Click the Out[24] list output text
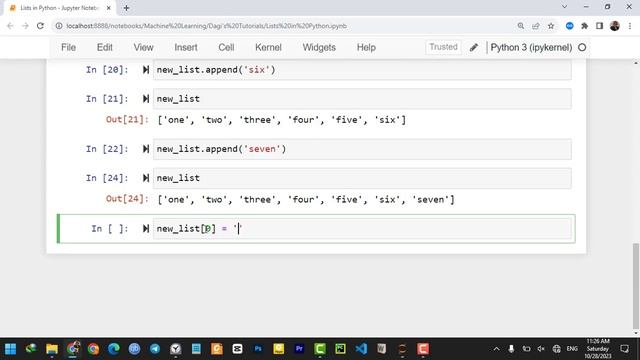 pyautogui.click(x=306, y=200)
